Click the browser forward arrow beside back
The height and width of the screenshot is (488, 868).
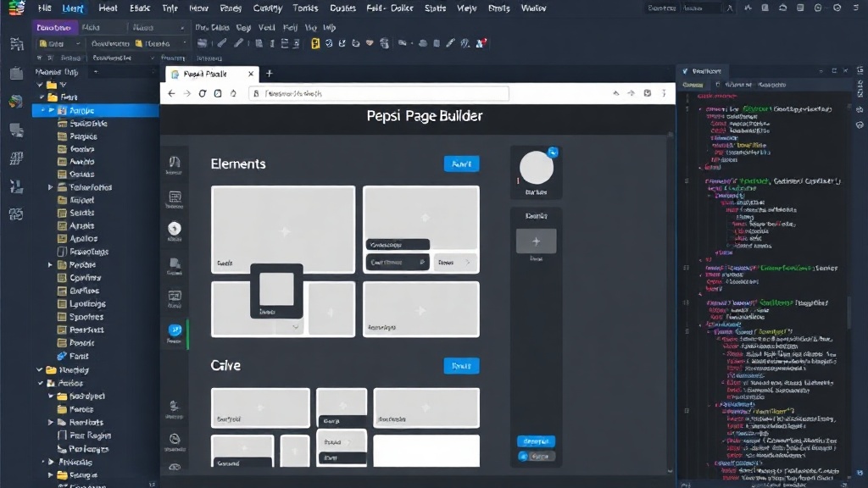[187, 93]
